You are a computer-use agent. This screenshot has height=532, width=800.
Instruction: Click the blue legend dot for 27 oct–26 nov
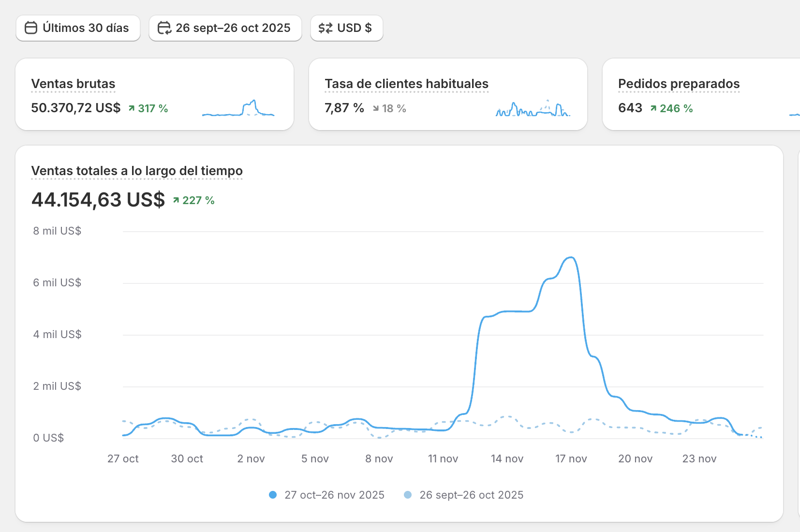[x=273, y=495]
